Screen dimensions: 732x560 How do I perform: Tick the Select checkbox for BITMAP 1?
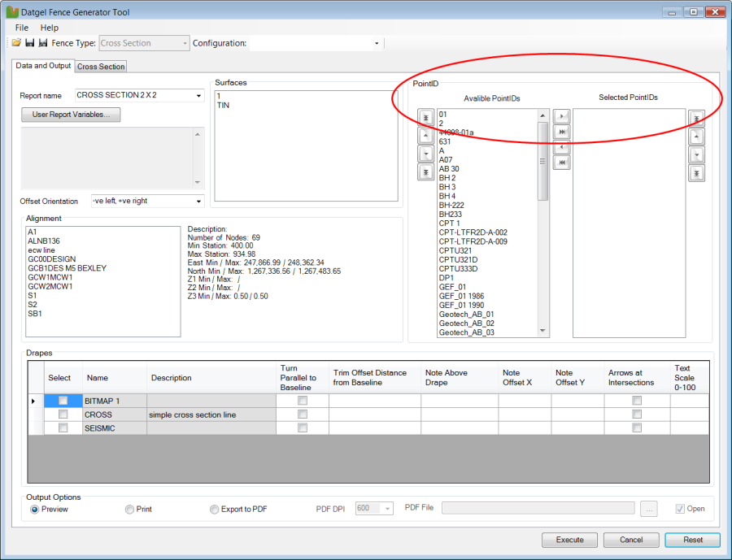(63, 401)
